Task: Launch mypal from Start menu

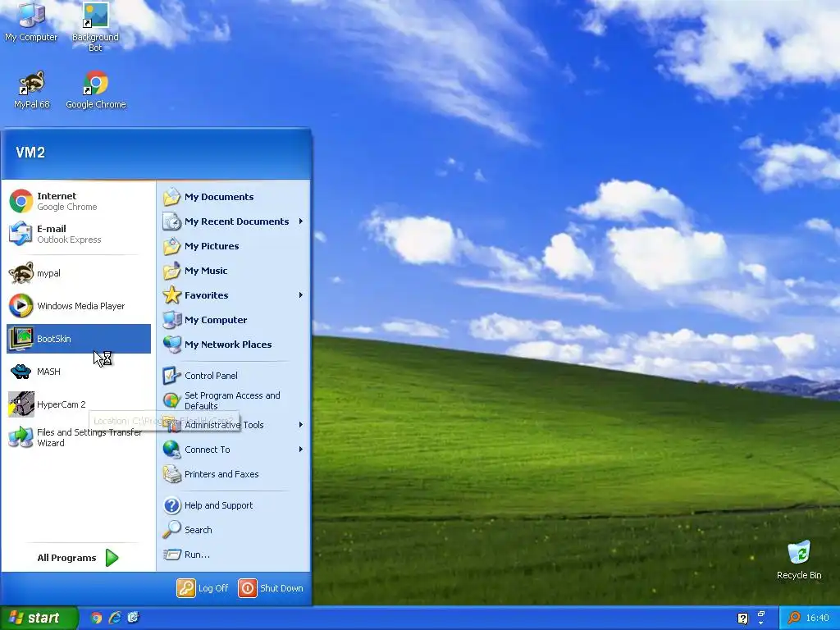Action: click(79, 273)
